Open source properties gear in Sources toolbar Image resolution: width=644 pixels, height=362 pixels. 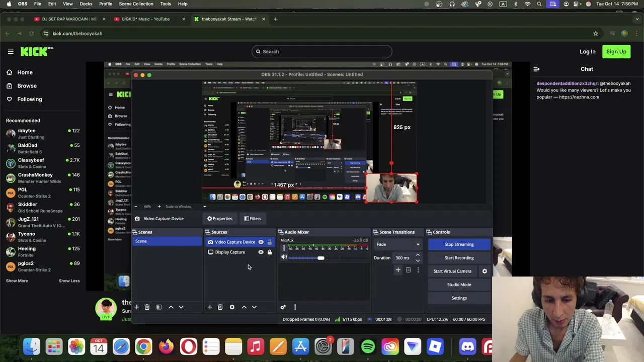coord(232,307)
